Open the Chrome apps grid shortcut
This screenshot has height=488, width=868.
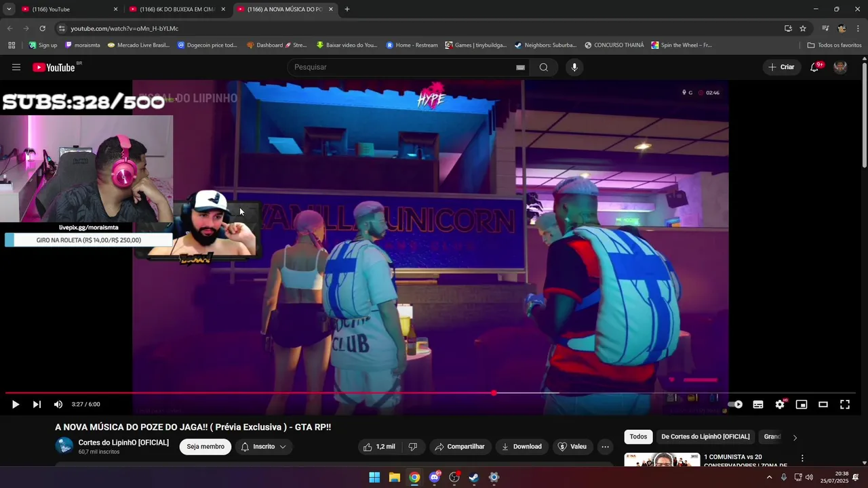[12, 45]
